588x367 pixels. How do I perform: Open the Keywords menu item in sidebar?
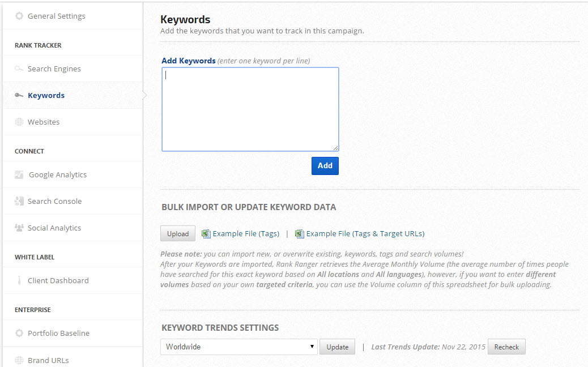coord(46,95)
